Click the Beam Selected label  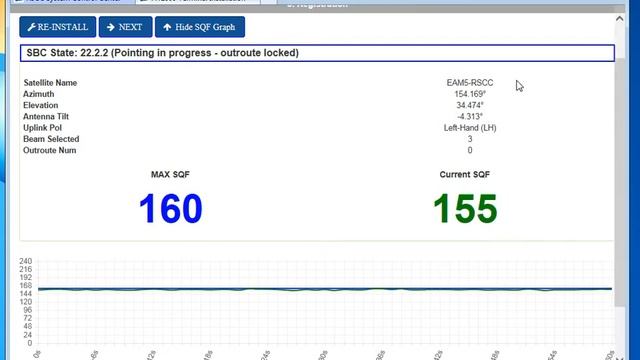(x=51, y=139)
